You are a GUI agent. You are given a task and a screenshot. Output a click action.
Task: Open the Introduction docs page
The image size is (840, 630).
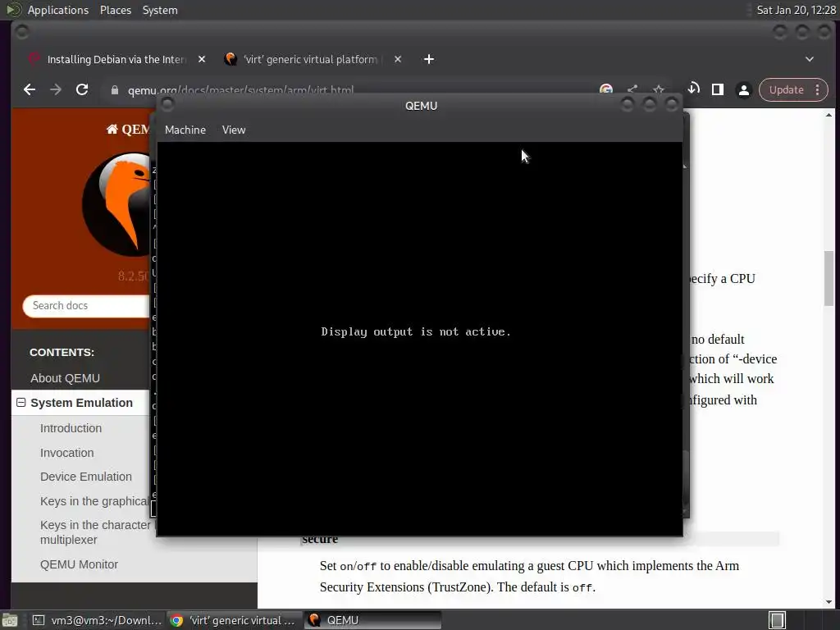(x=71, y=428)
